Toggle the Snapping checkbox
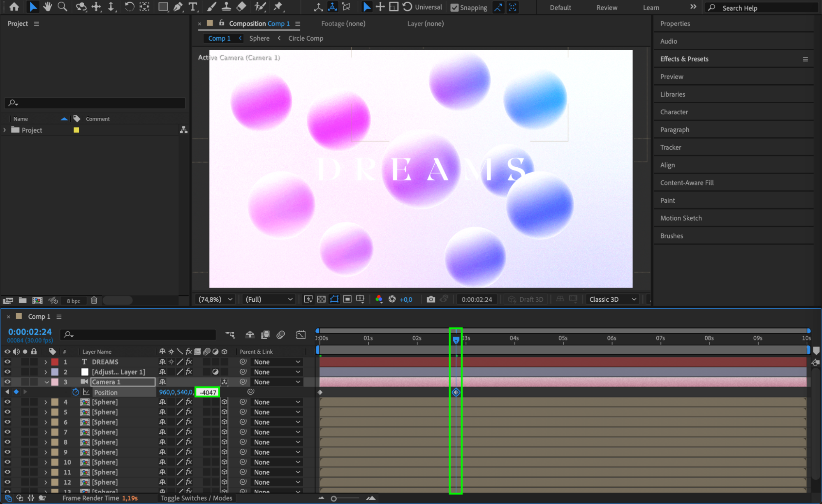The image size is (822, 504). coord(454,7)
